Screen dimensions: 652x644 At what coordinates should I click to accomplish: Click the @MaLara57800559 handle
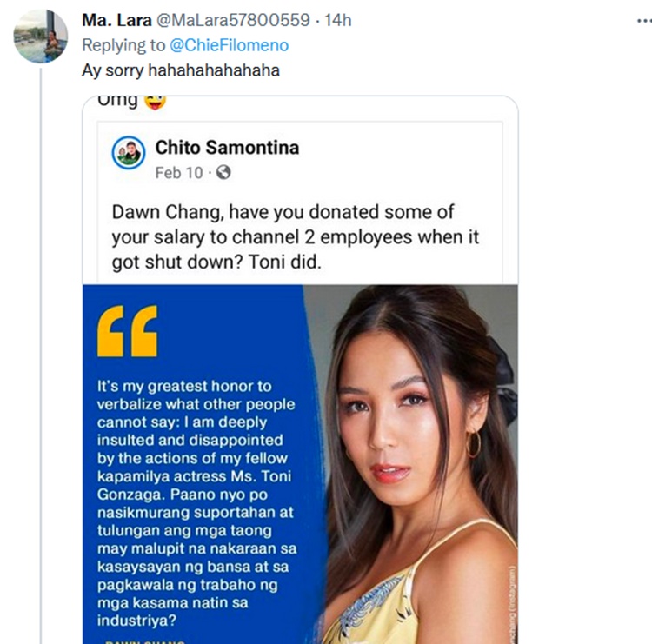click(232, 19)
